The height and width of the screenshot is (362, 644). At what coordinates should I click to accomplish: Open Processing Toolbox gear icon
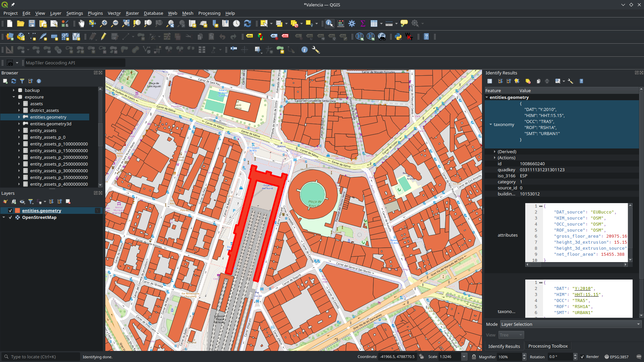352,23
